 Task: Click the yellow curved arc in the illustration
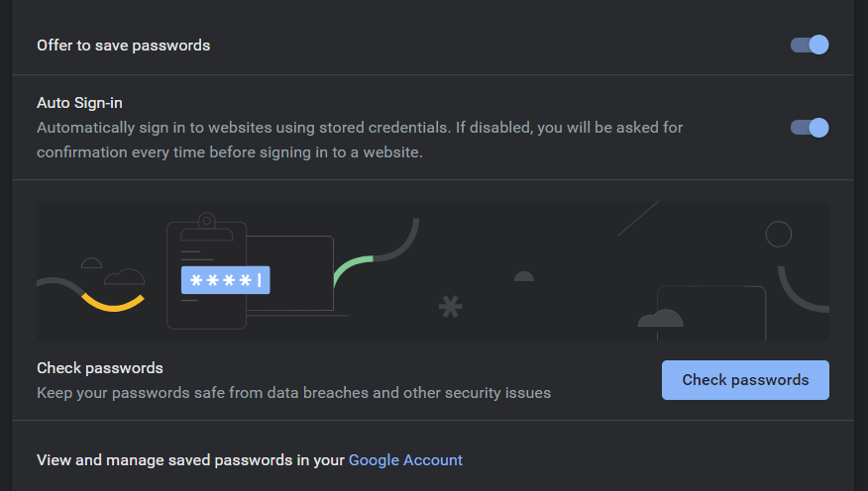(x=113, y=303)
